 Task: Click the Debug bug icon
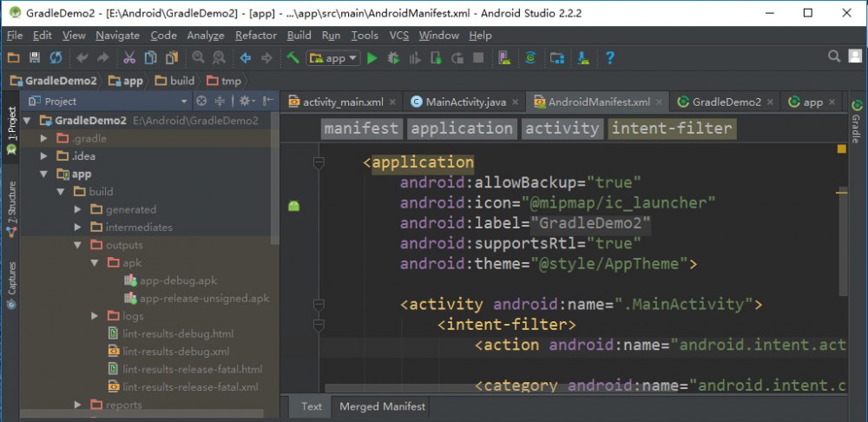coord(393,57)
